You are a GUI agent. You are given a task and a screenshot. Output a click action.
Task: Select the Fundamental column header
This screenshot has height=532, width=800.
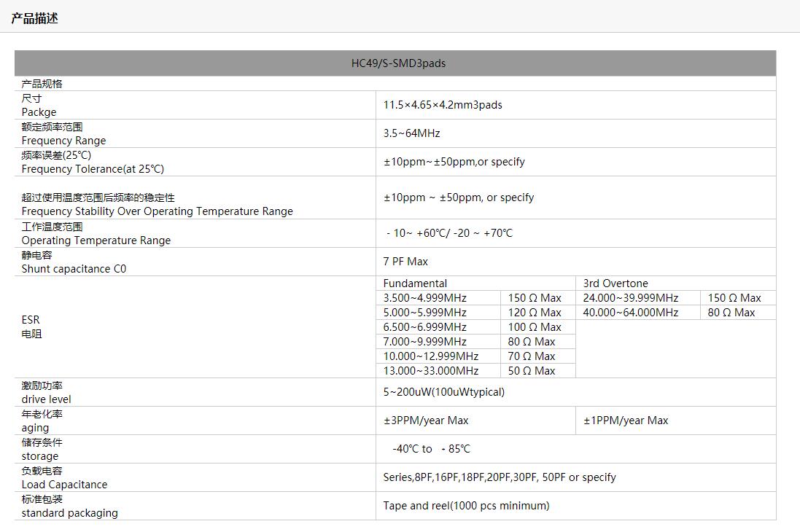[415, 283]
